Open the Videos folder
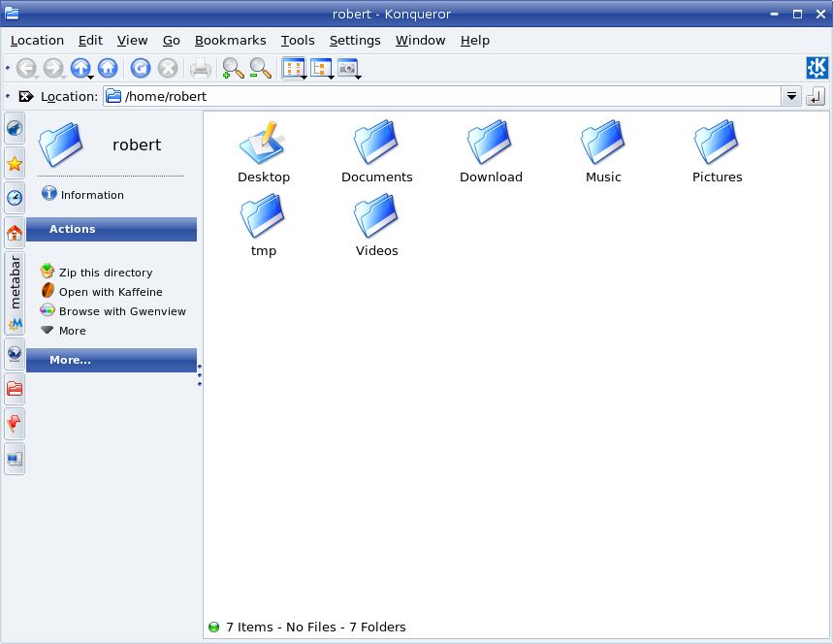833x644 pixels. 376,226
